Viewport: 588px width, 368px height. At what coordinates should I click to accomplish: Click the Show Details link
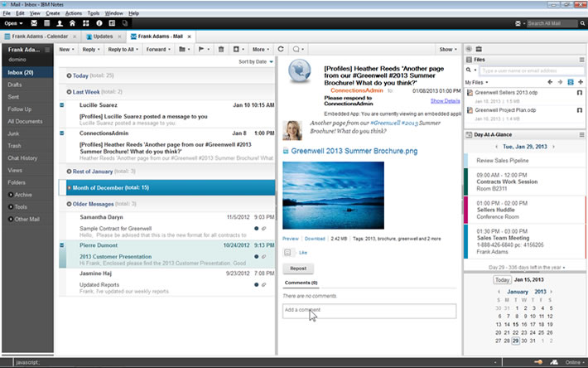(445, 101)
